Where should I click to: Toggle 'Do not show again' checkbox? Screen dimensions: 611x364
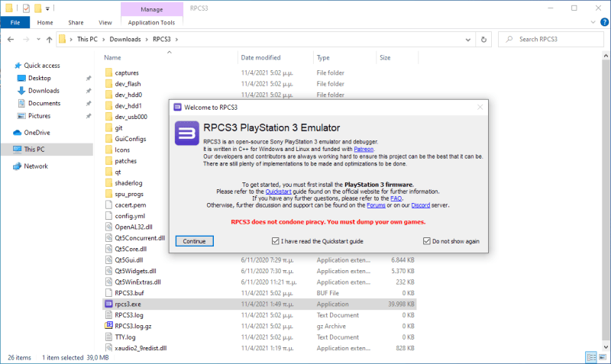click(x=427, y=241)
